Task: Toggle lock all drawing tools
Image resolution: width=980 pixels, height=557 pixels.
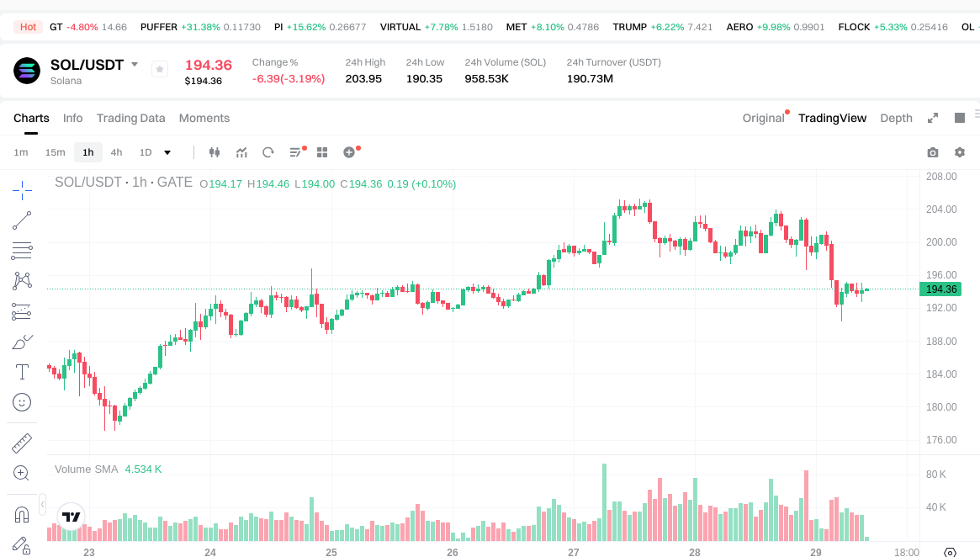Action: [x=22, y=544]
